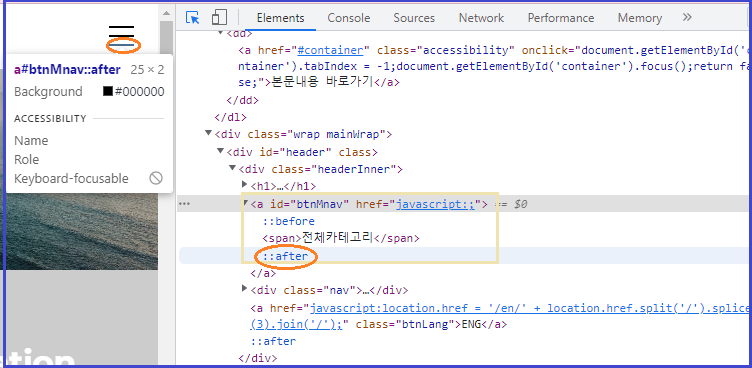Screen dimensions: 752x368
Task: Select the closing </dl> tag row
Action: 231,117
